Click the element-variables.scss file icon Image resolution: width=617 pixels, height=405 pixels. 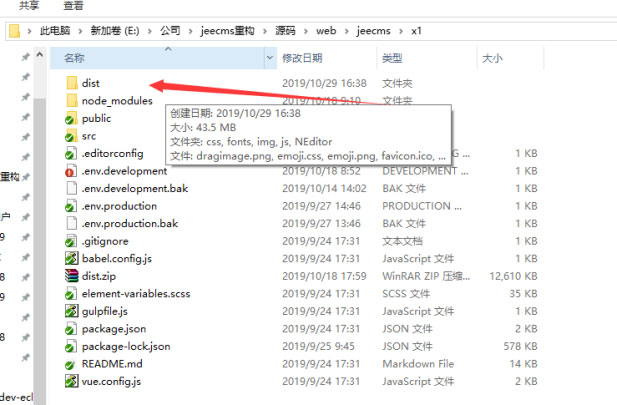[70, 293]
